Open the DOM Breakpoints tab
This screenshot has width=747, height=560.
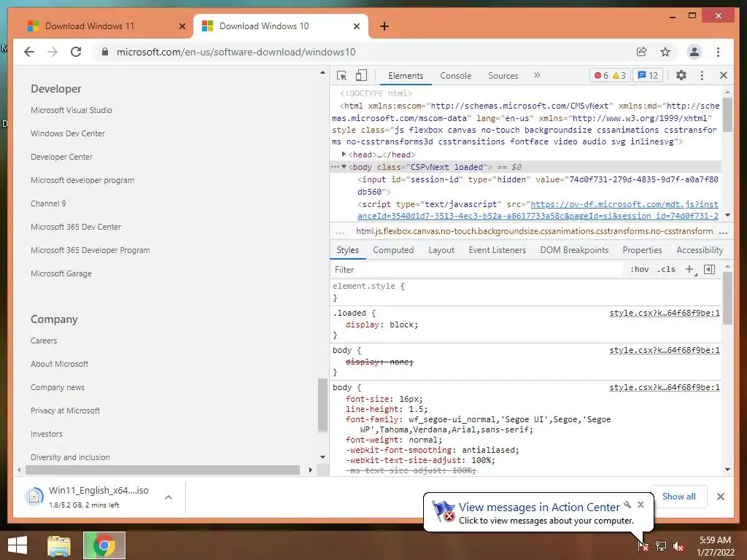click(574, 250)
